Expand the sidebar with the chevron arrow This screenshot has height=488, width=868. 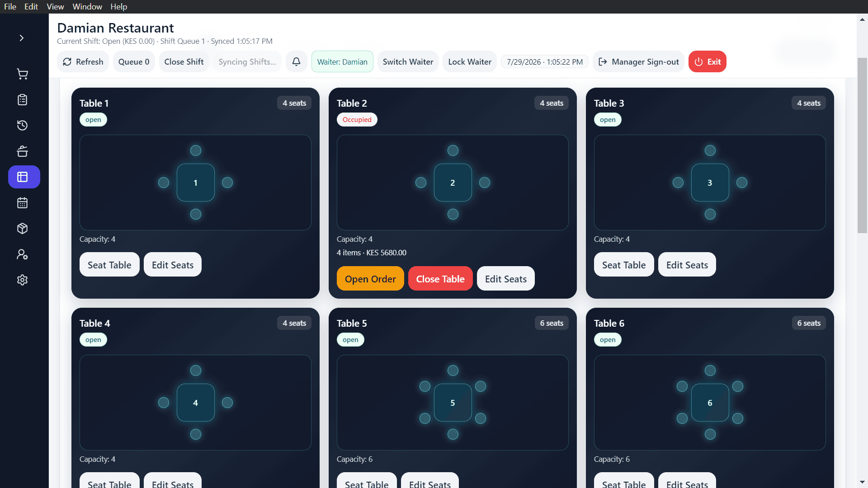(x=22, y=38)
